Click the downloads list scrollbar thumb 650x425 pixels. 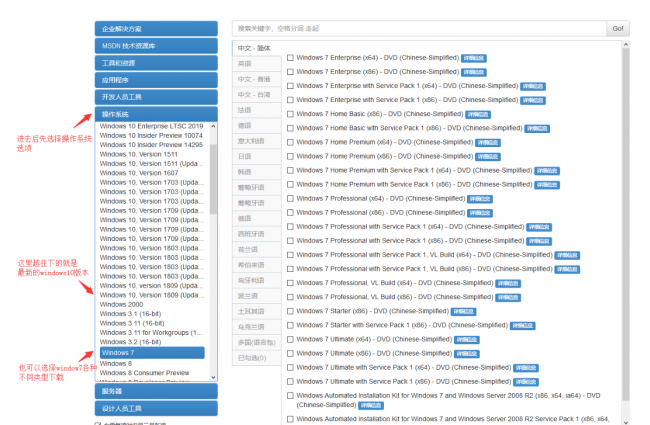coord(626,225)
